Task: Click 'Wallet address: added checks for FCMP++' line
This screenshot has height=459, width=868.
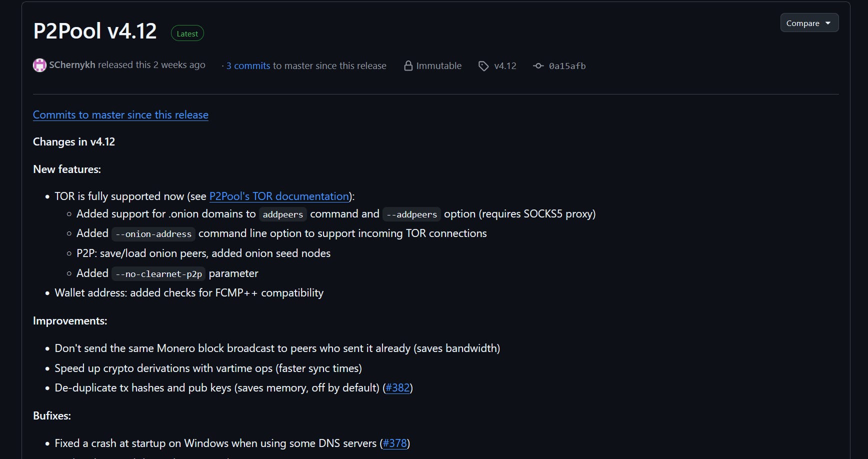Action: tap(189, 292)
